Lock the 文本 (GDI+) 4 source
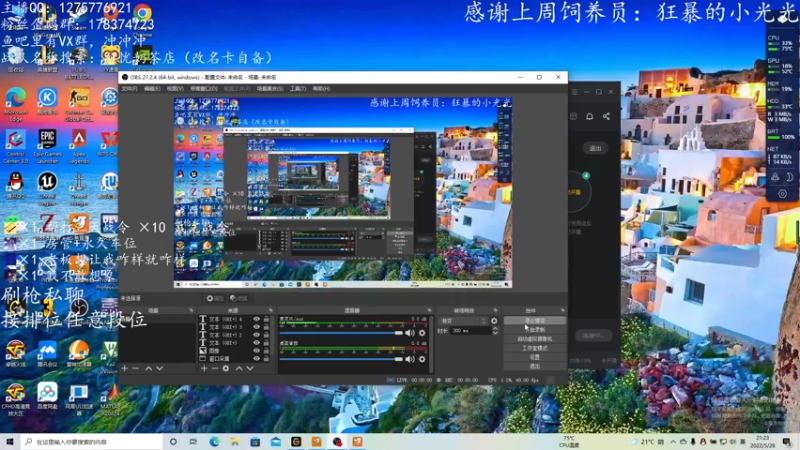Viewport: 800px width, 450px height. click(266, 319)
